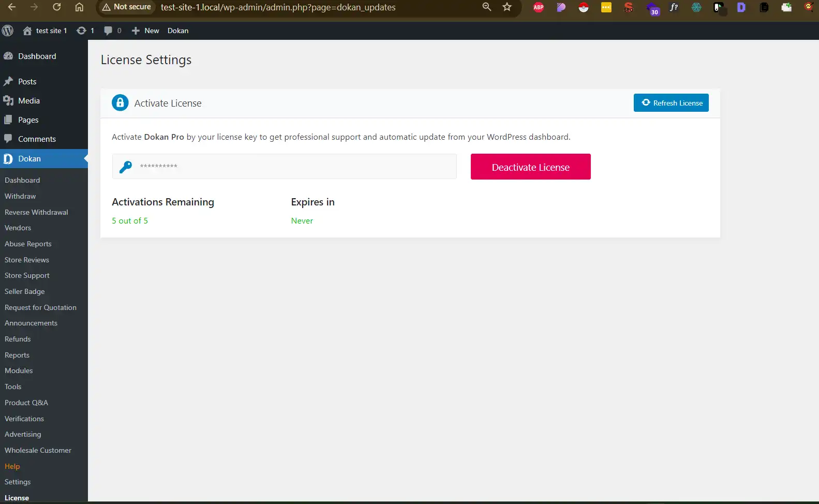Viewport: 819px width, 504px height.
Task: Open Store Support
Action: 27,275
